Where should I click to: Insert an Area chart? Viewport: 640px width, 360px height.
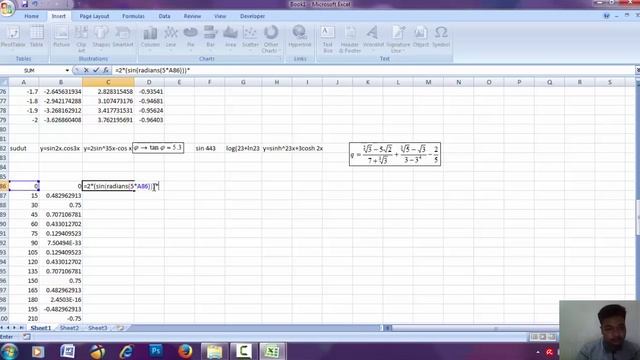230,38
